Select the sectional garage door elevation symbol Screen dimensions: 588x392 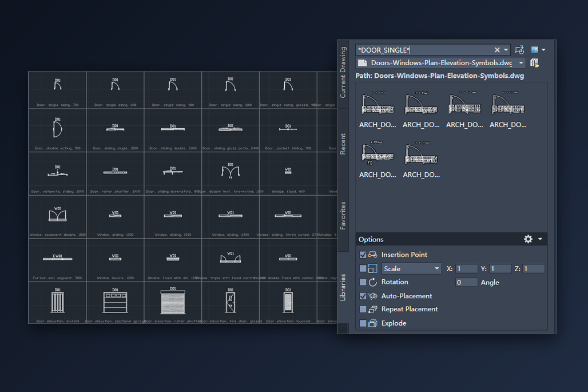click(x=115, y=301)
